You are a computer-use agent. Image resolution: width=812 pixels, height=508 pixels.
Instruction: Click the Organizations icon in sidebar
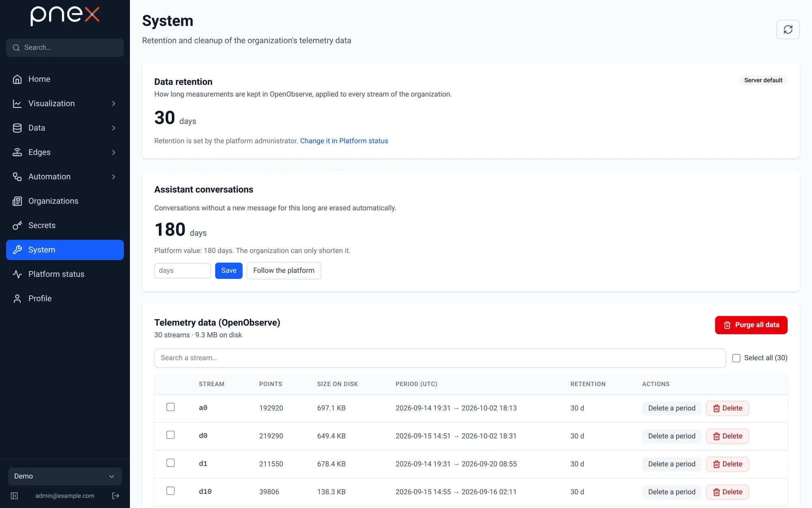pyautogui.click(x=17, y=201)
